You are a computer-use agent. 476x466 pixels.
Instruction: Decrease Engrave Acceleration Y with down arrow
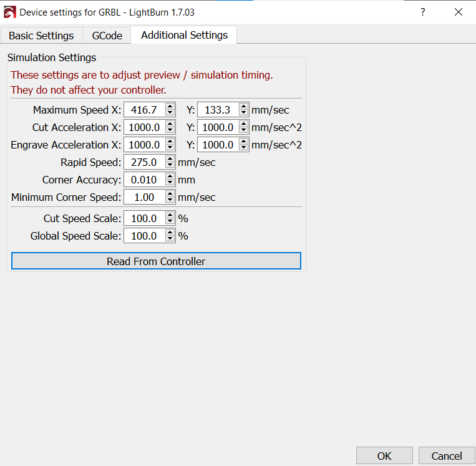[244, 148]
